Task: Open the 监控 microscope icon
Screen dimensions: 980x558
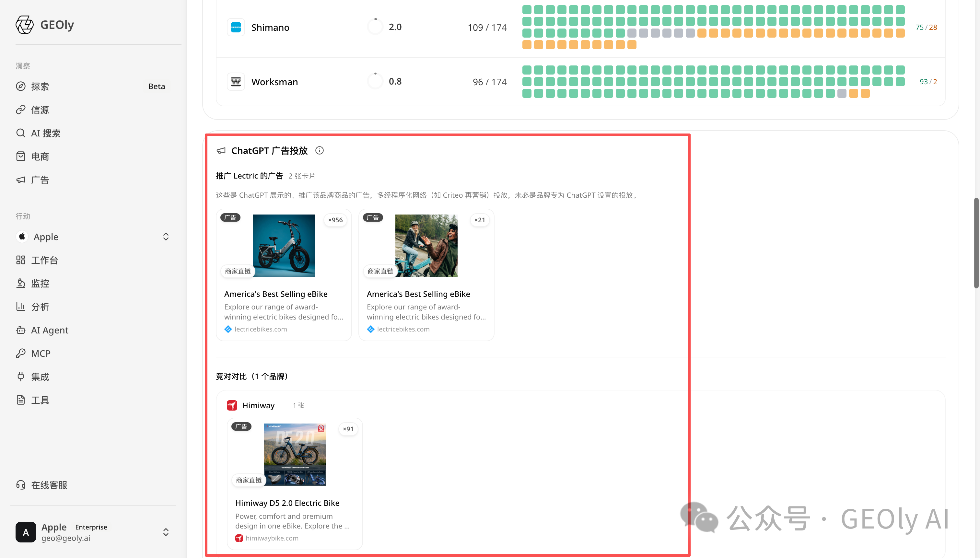Action: tap(21, 283)
